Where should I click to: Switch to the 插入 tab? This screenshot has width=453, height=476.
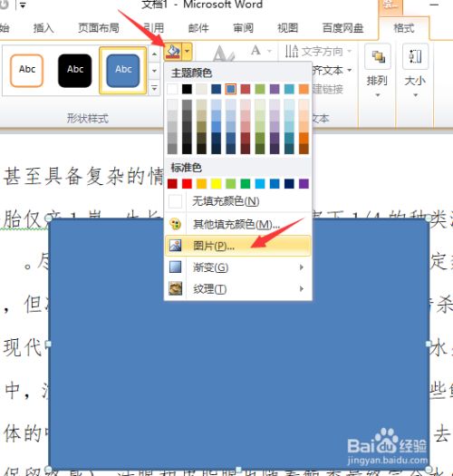pos(43,28)
